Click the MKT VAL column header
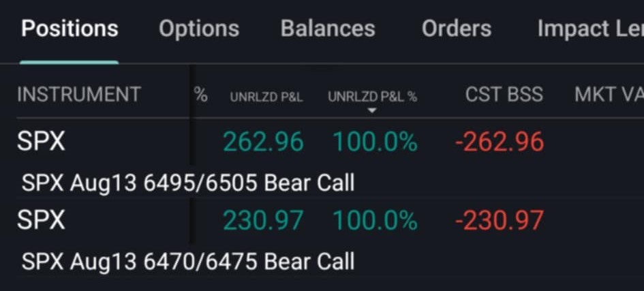This screenshot has width=644, height=291. 609,95
